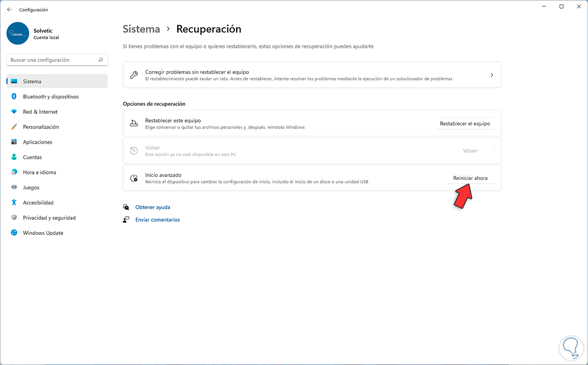Image resolution: width=588 pixels, height=365 pixels.
Task: Open Accesibilidad settings
Action: point(38,203)
